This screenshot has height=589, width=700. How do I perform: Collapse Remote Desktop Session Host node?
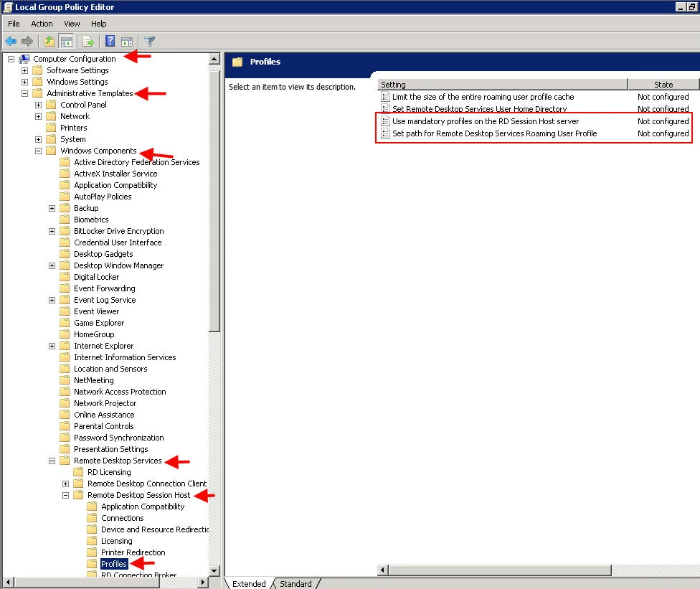[x=66, y=495]
